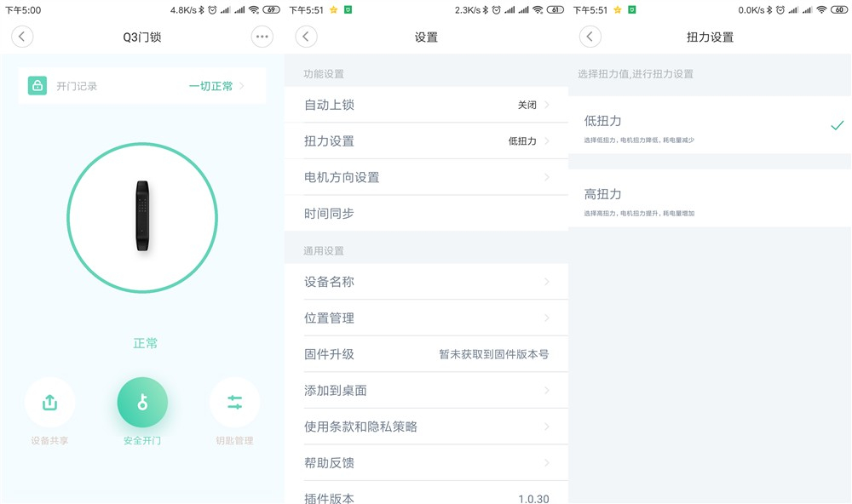
Task: Open the more options ellipsis menu
Action: (262, 37)
